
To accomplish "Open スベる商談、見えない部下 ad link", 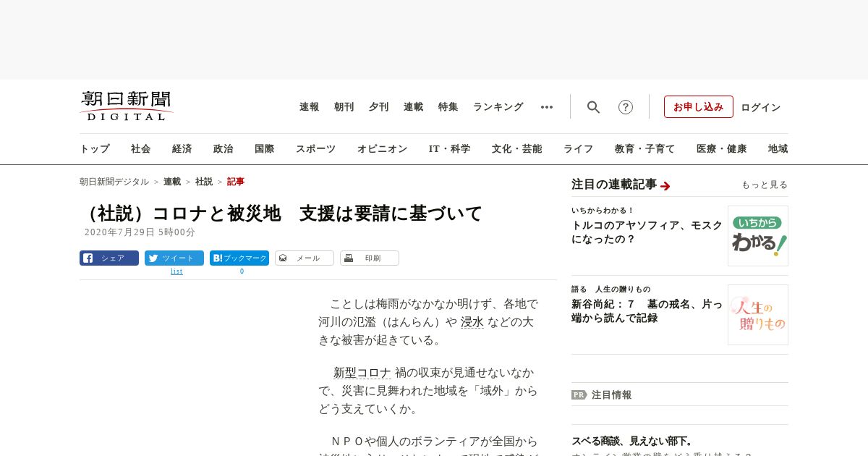I will (632, 441).
